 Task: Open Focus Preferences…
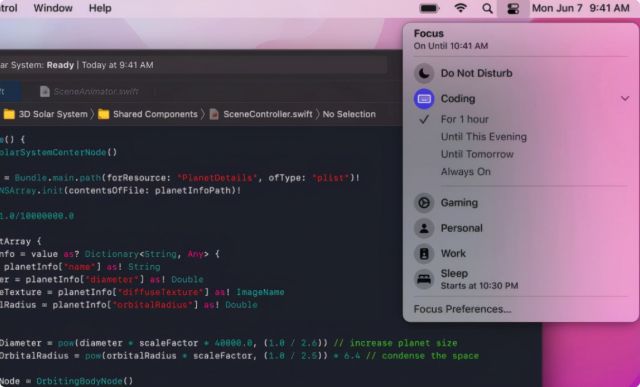(x=462, y=309)
